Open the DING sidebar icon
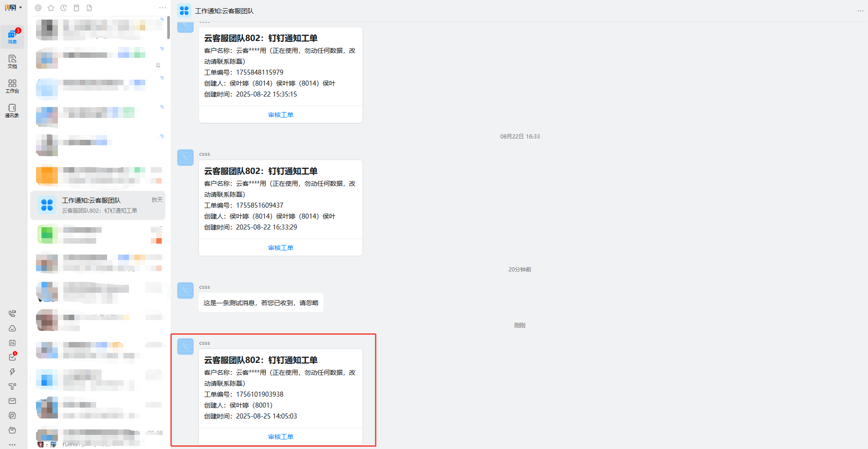868x449 pixels. click(x=12, y=416)
